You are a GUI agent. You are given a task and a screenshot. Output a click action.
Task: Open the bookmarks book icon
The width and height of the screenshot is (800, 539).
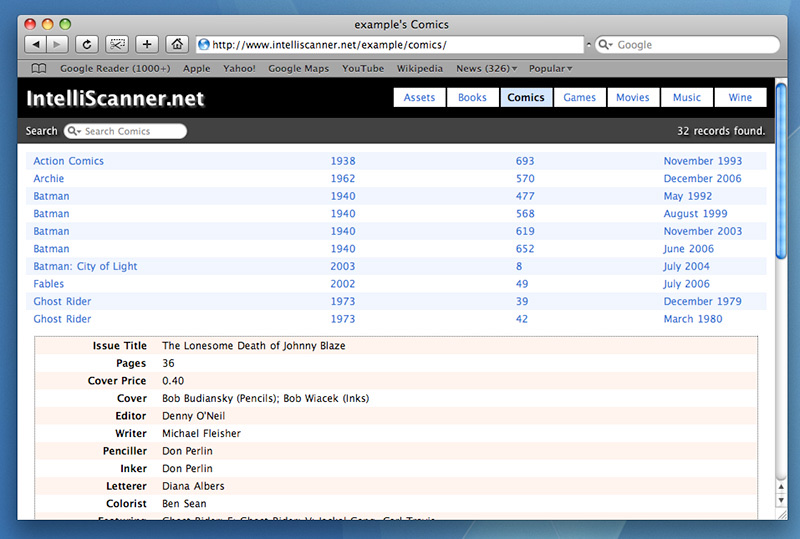[38, 69]
